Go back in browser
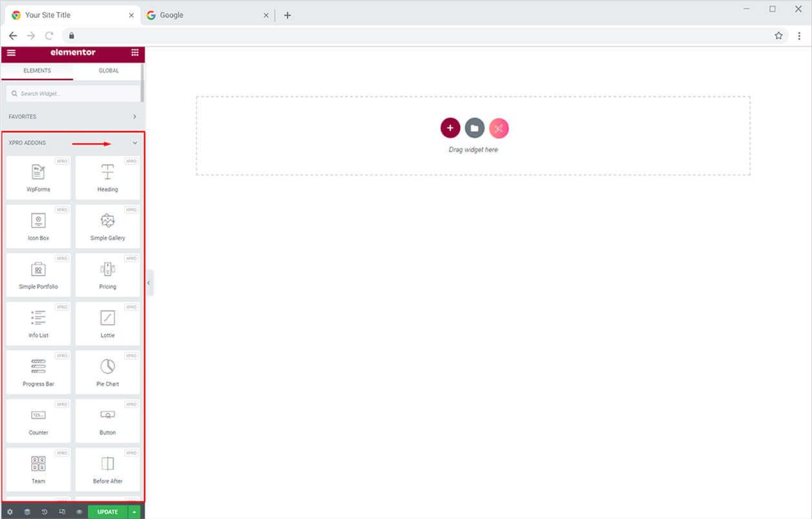Screen dimensions: 812x519 [x=13, y=36]
